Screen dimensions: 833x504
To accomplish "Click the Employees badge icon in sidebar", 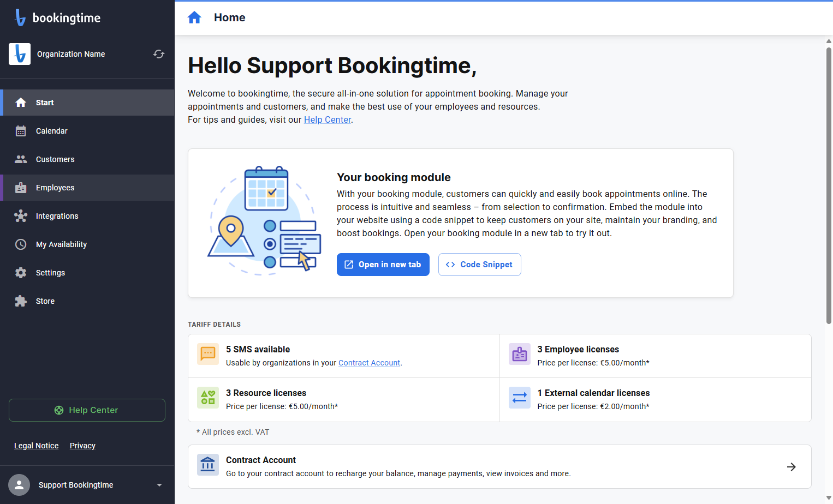I will 21,188.
